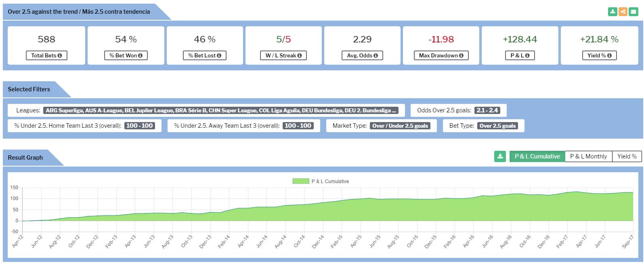644x268 pixels.
Task: Select the P & L Cumulative view
Action: coord(537,156)
